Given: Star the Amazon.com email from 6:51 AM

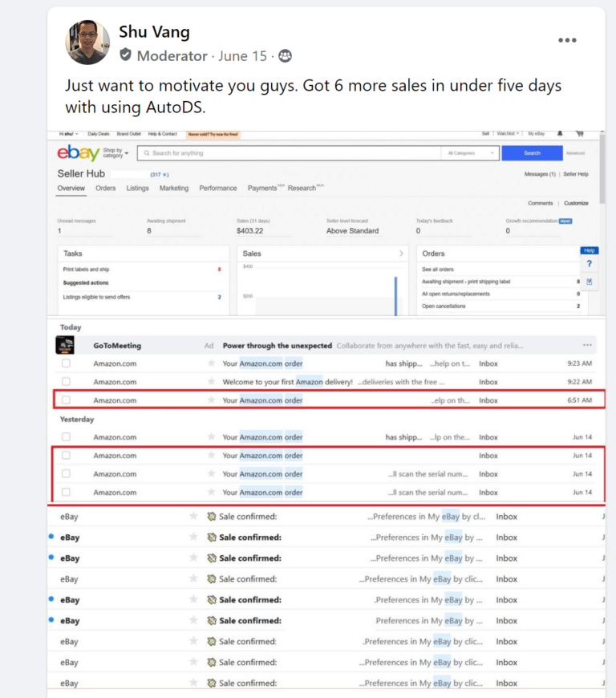Looking at the screenshot, I should coord(212,400).
